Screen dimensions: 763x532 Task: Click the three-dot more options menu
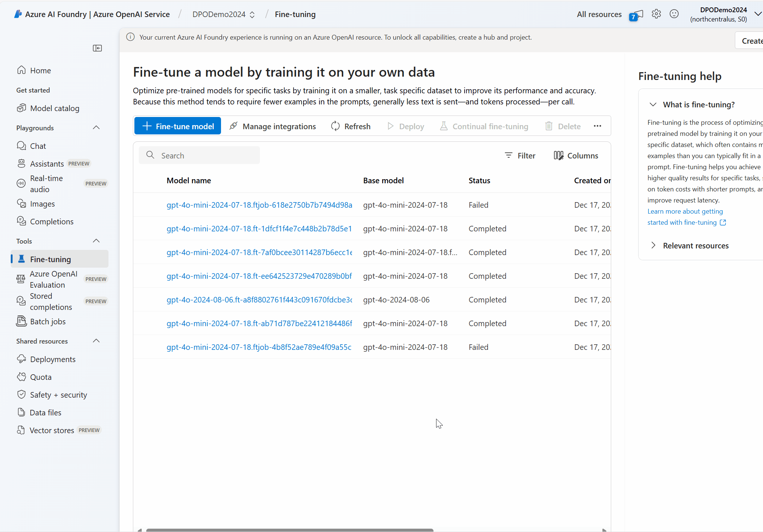[x=598, y=126]
